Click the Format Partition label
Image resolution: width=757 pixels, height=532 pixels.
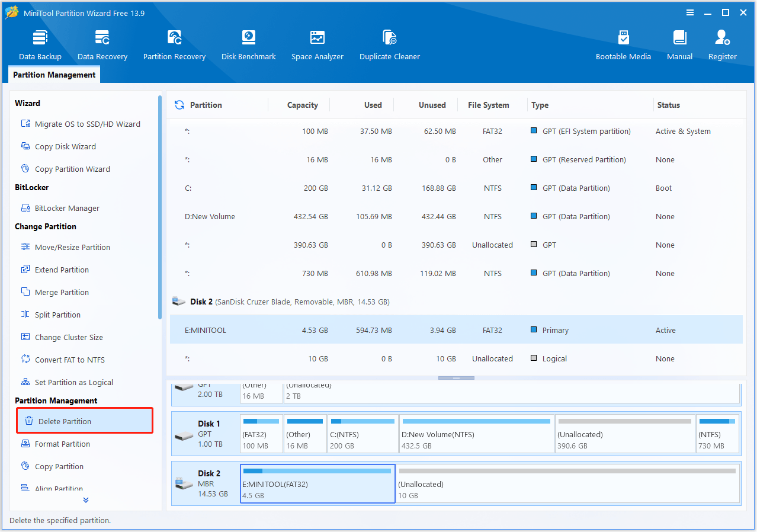(62, 444)
